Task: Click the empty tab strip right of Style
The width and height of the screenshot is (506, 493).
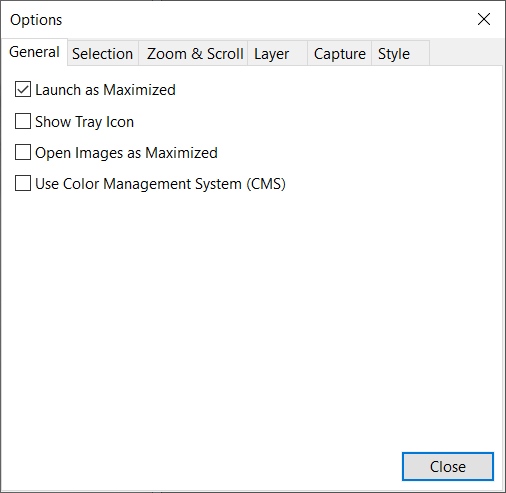Action: point(466,53)
